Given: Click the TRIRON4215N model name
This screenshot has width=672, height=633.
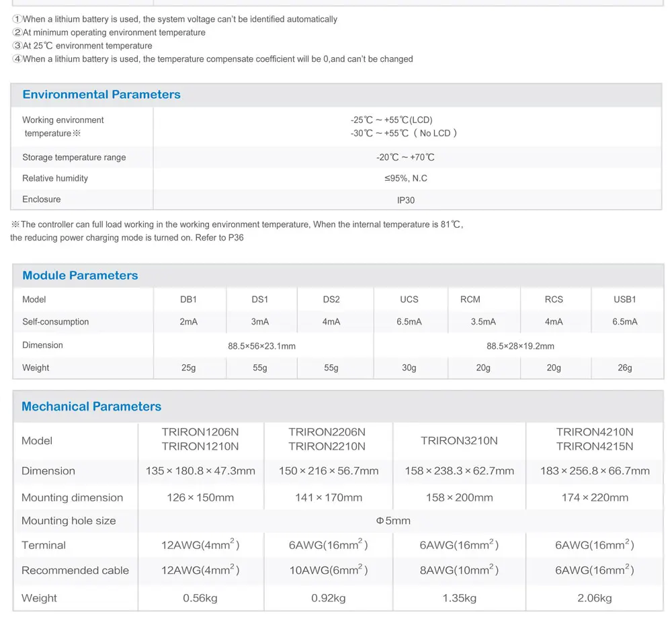Looking at the screenshot, I should pyautogui.click(x=595, y=447).
